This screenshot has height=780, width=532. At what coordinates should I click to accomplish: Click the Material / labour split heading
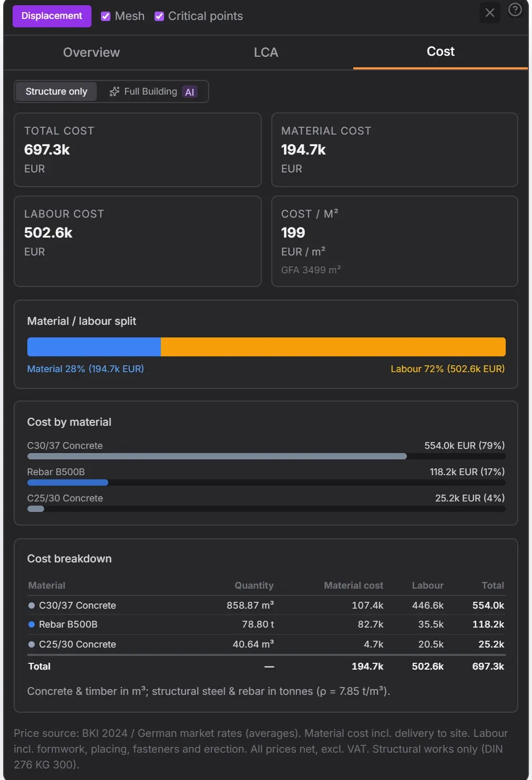tap(81, 321)
